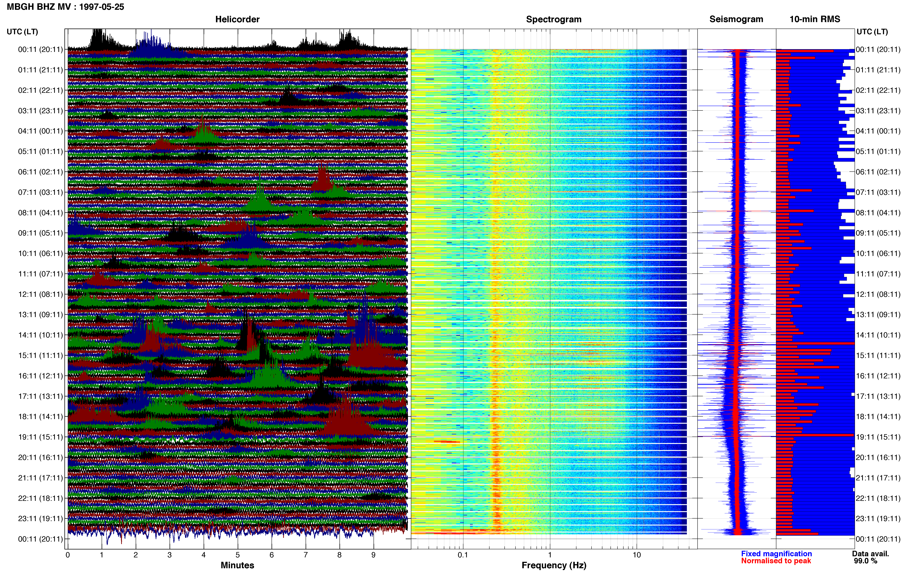Select the 'Spectrogram' panel heading
Screen dimensions: 924x578
(554, 20)
